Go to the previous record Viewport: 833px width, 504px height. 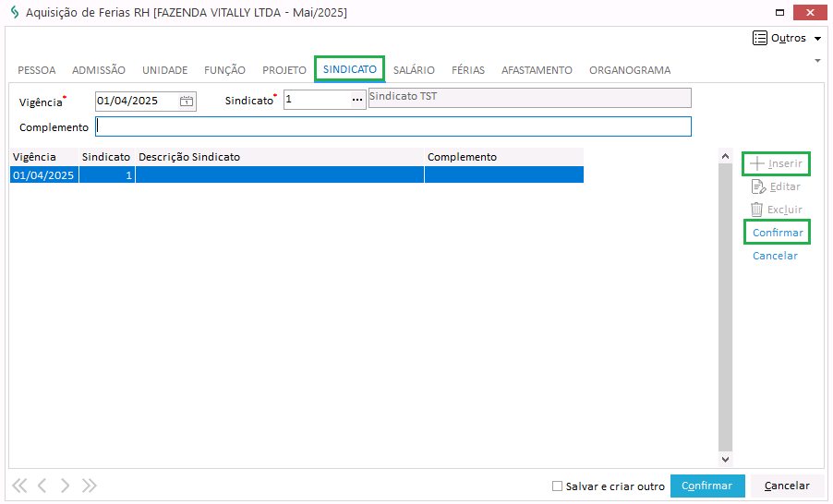point(42,486)
